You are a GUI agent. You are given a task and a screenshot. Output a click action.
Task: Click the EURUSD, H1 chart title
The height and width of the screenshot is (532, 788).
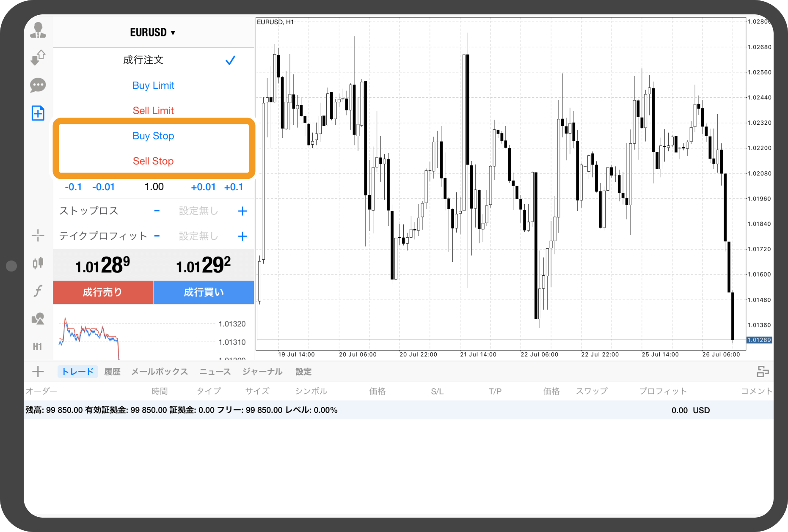(275, 22)
